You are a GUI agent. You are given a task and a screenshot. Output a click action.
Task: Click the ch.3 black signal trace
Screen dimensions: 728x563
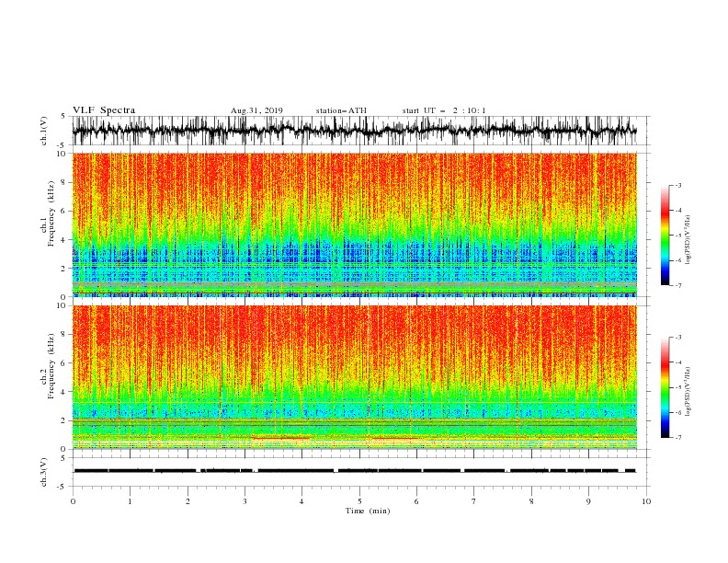pyautogui.click(x=354, y=471)
